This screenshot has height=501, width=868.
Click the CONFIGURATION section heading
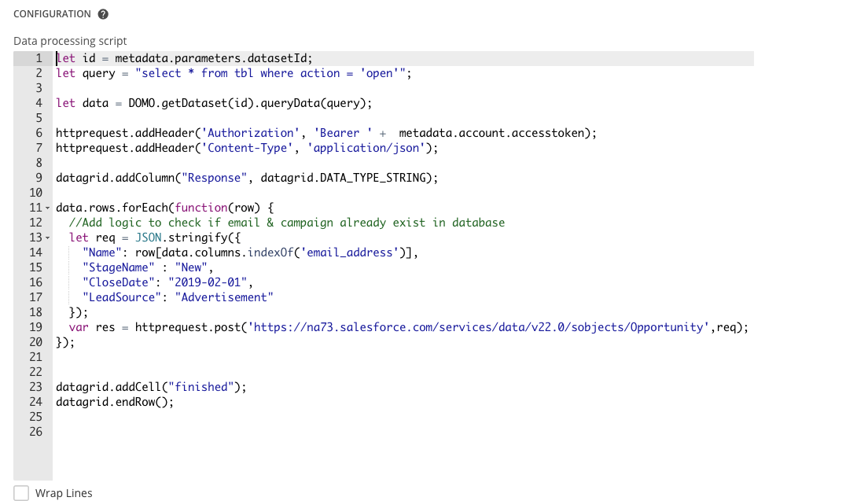[x=52, y=14]
